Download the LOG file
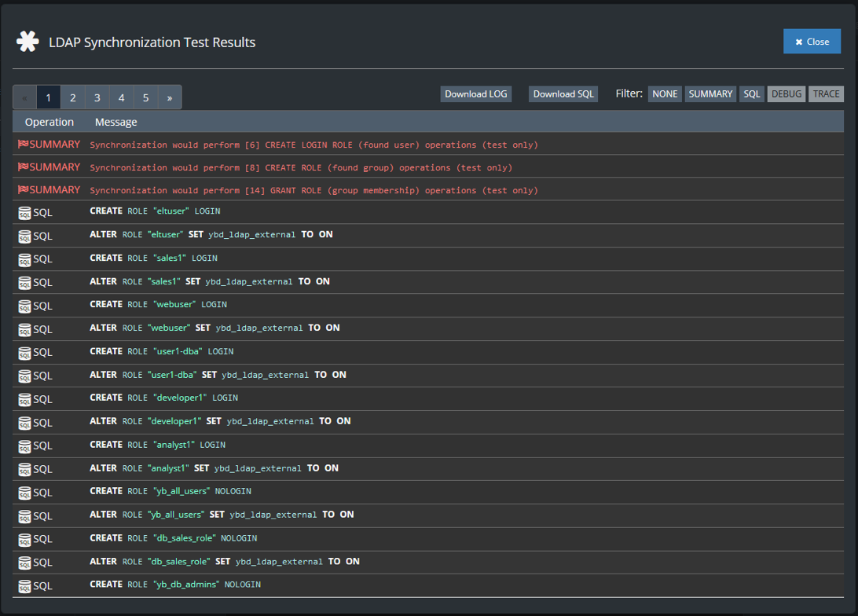The image size is (858, 616). 476,94
